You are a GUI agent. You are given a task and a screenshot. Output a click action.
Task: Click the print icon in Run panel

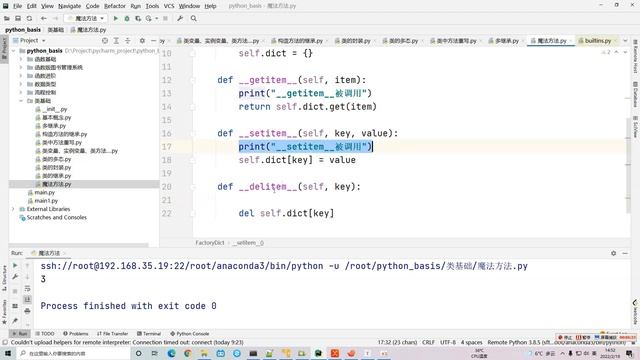(27, 311)
